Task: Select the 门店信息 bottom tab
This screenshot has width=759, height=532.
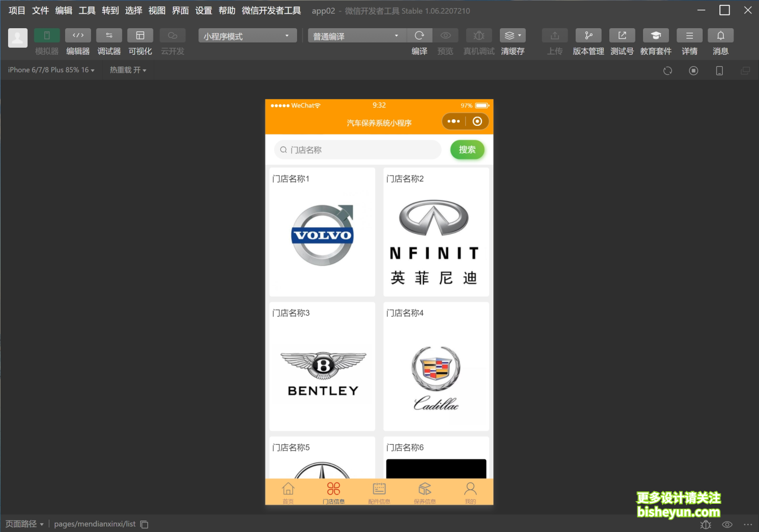Action: 333,492
